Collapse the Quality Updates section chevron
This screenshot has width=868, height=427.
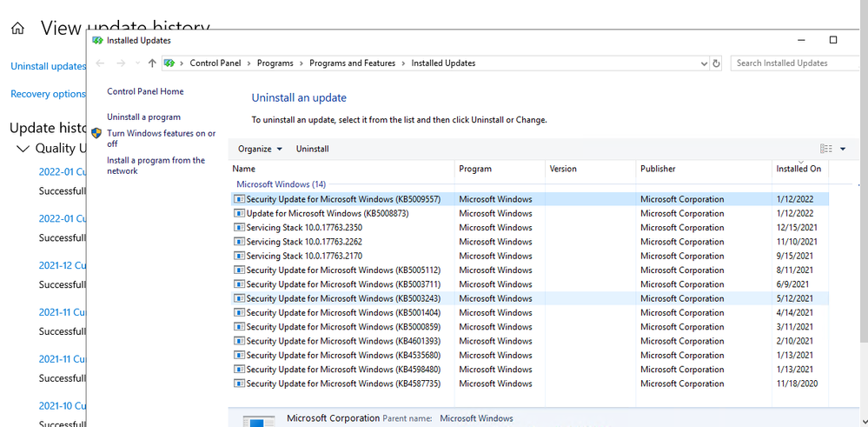(x=23, y=149)
